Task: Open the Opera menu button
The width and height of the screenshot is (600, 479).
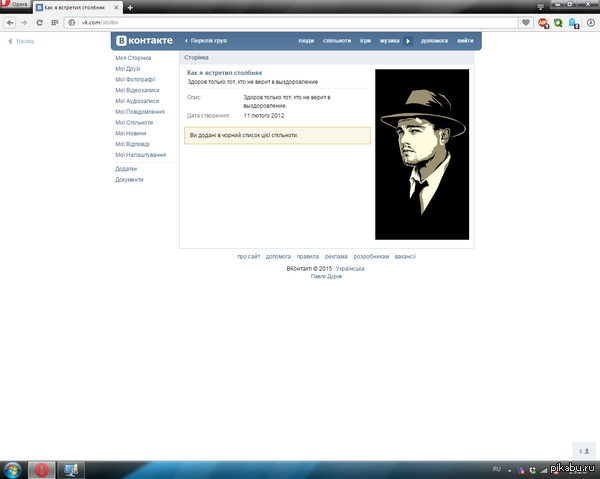Action: 15,7
